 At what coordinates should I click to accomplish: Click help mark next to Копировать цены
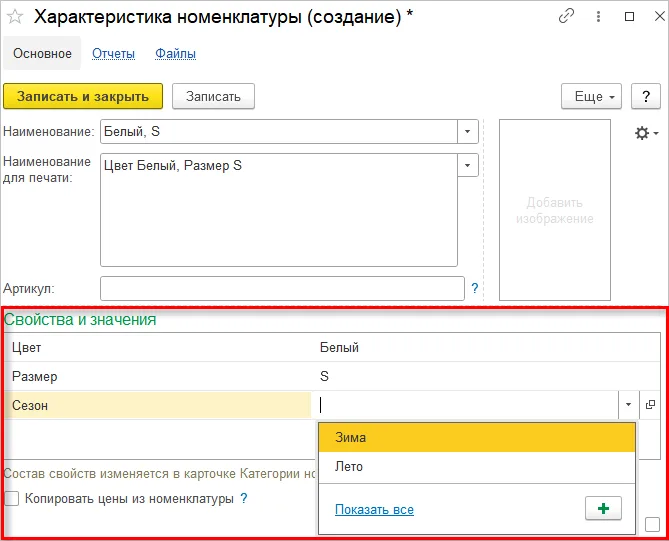(244, 498)
